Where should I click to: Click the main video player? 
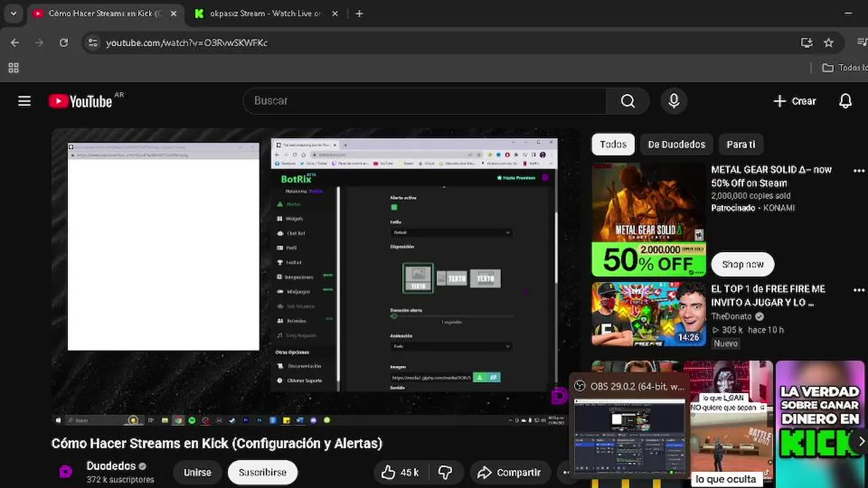[316, 277]
